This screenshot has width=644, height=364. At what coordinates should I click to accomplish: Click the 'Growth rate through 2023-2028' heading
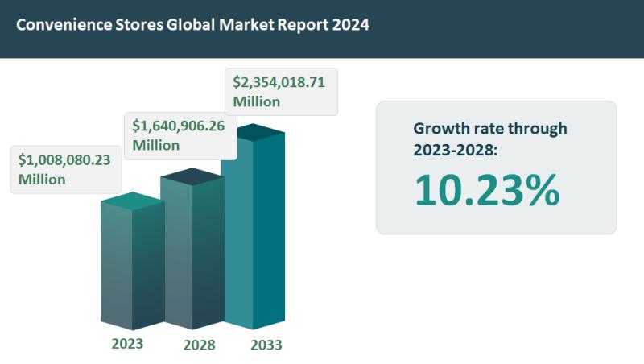pos(490,139)
